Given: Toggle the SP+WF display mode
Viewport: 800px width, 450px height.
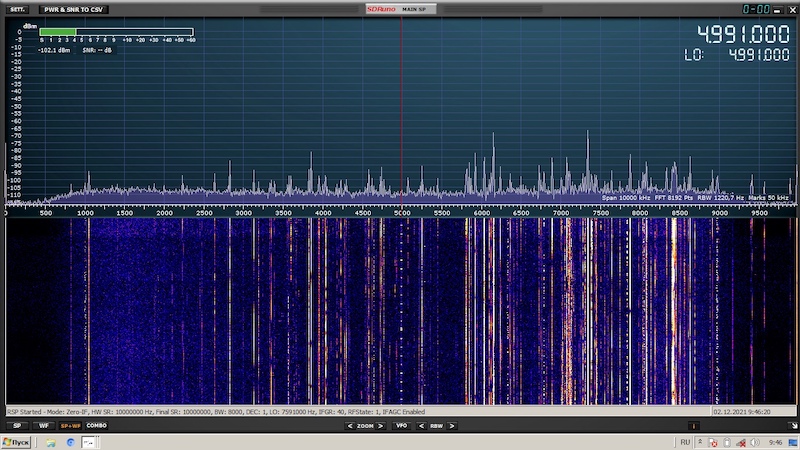Looking at the screenshot, I should pos(70,425).
